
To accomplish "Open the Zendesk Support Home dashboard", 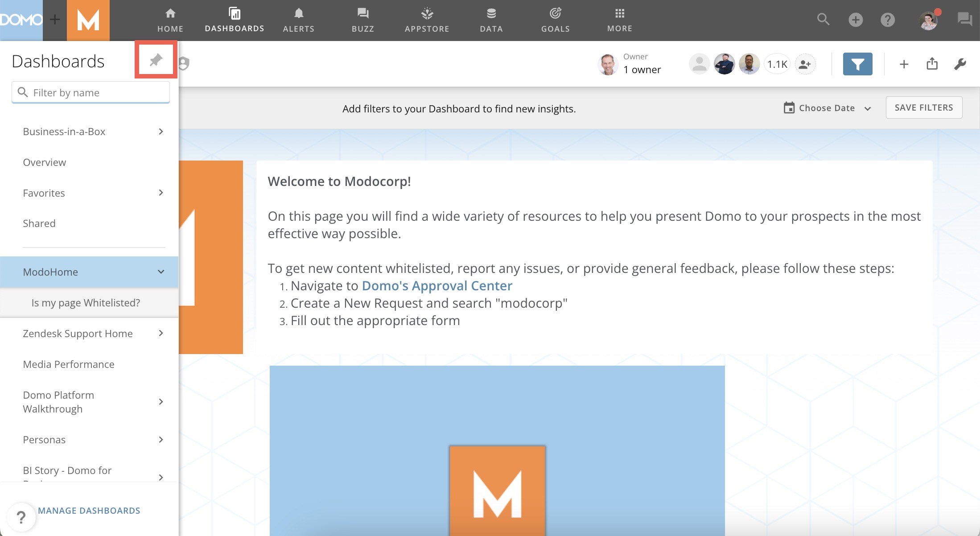I will tap(78, 334).
